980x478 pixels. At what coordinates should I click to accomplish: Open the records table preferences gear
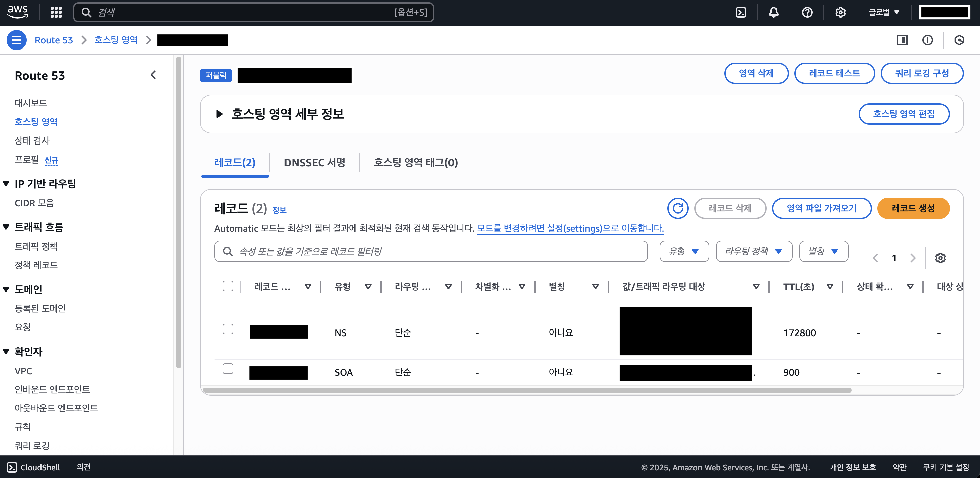tap(941, 258)
